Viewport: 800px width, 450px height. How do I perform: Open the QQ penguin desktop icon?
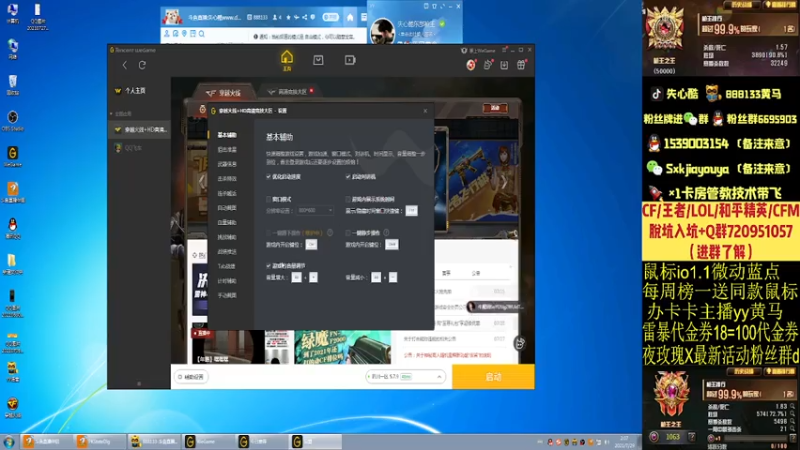tap(13, 229)
